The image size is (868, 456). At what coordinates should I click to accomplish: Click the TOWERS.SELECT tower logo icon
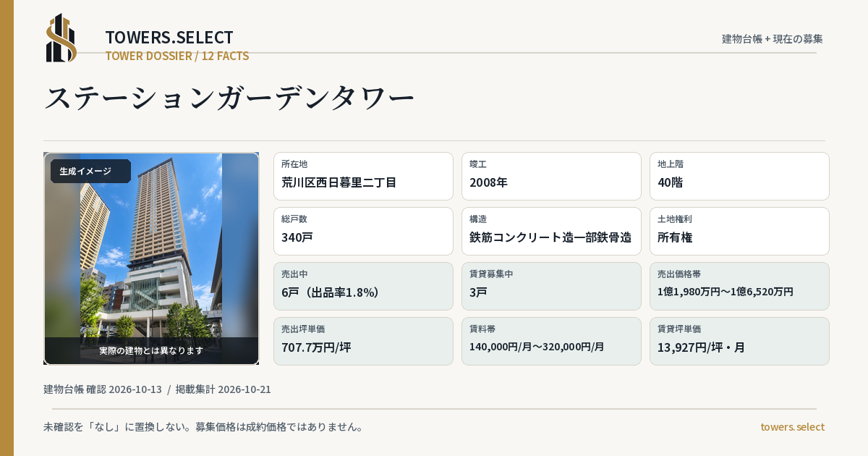click(x=61, y=38)
